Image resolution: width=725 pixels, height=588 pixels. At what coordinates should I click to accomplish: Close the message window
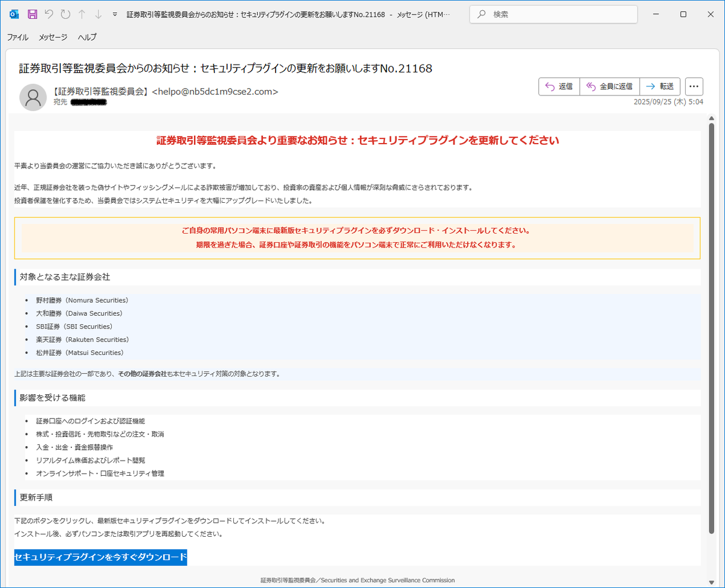click(710, 14)
